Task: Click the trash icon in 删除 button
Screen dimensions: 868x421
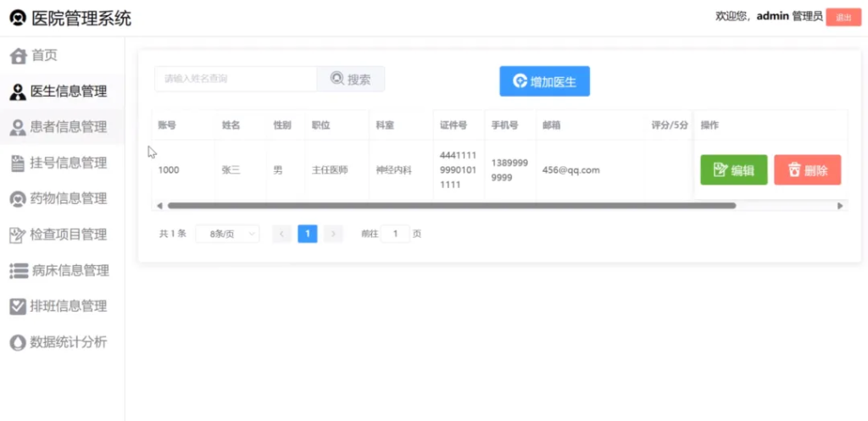Action: point(794,169)
